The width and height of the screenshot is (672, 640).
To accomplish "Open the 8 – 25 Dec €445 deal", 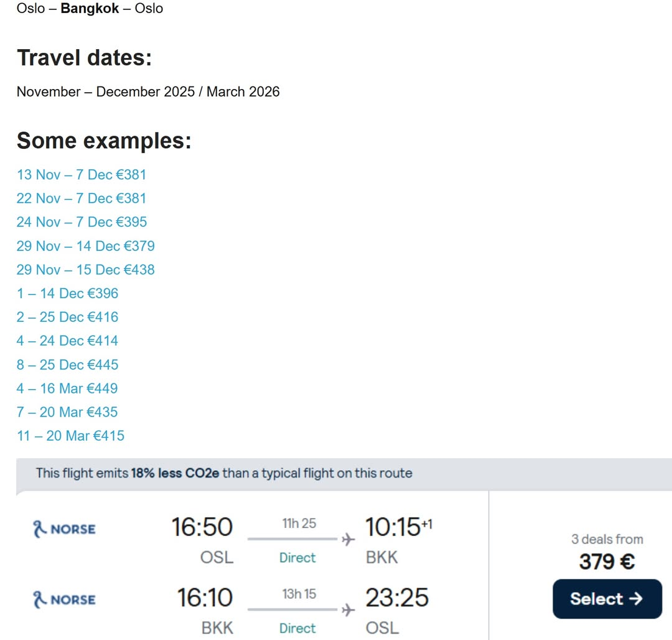I will click(x=67, y=365).
